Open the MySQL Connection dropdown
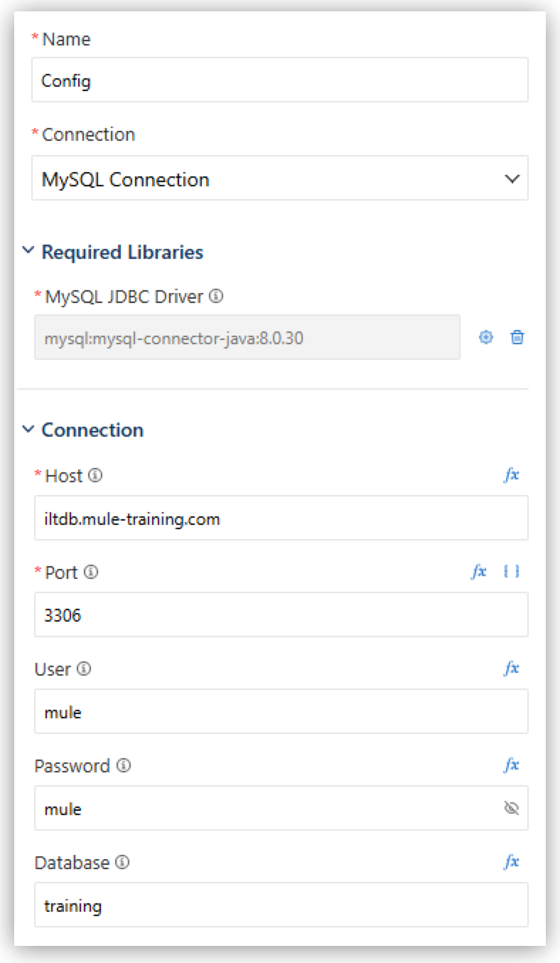Screen dimensions: 560x963 [x=280, y=179]
